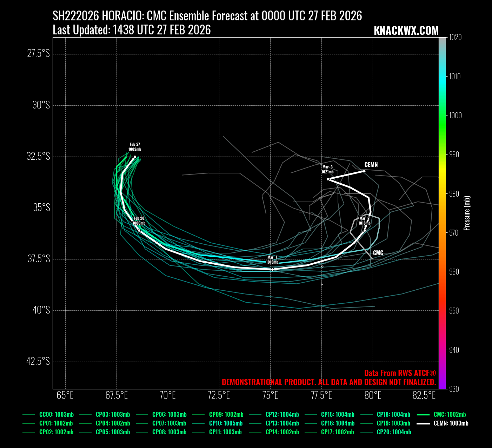Click the red Data From RWS ATCF text

point(400,373)
